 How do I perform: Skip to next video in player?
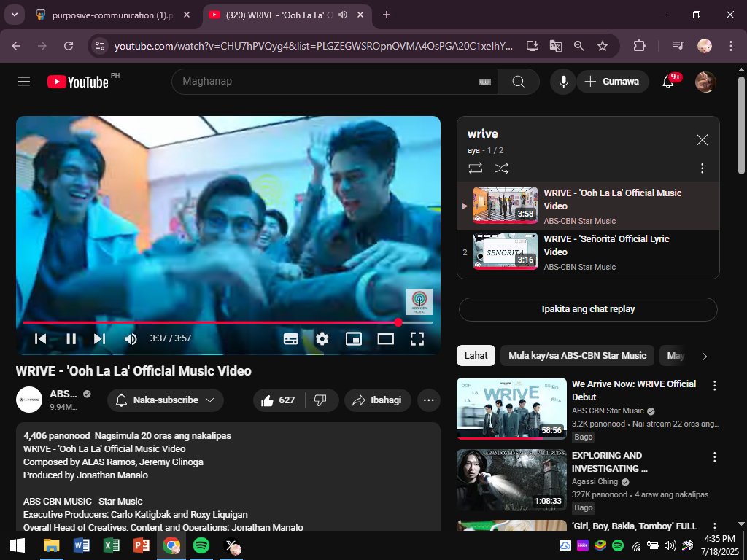coord(99,338)
